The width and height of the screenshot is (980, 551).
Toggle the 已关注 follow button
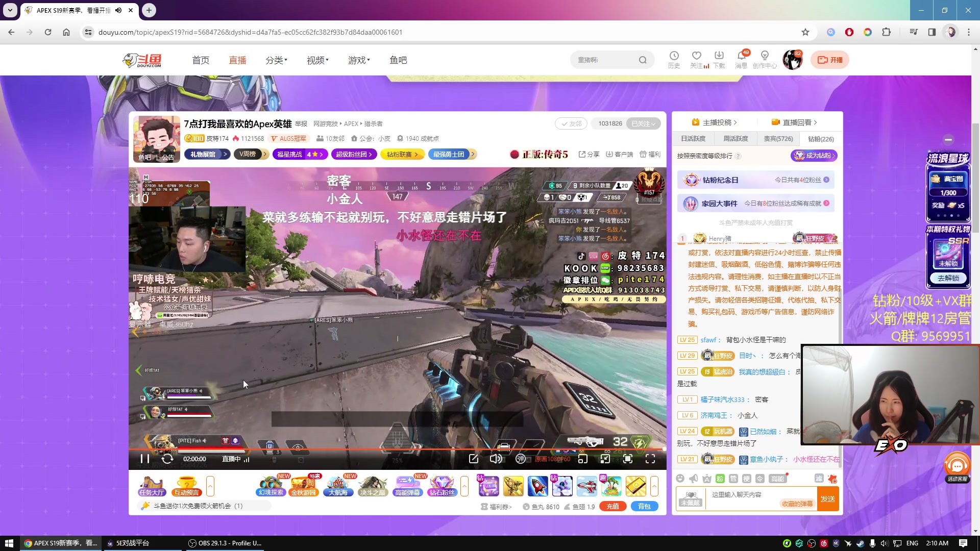(643, 123)
